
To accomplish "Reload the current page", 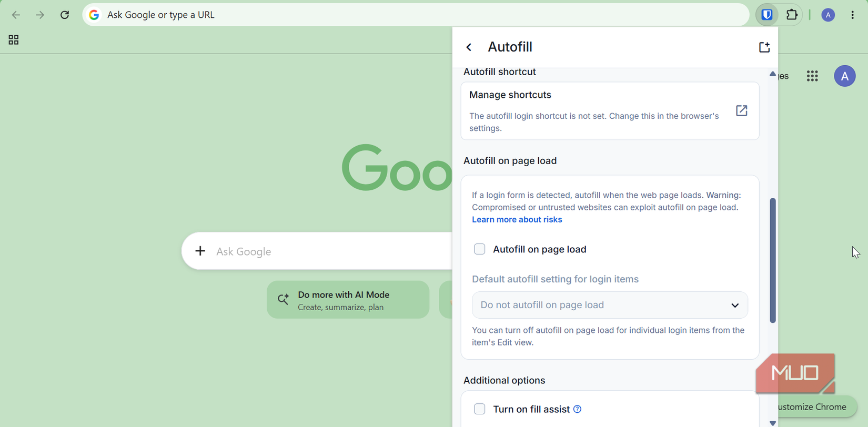I will pos(65,15).
